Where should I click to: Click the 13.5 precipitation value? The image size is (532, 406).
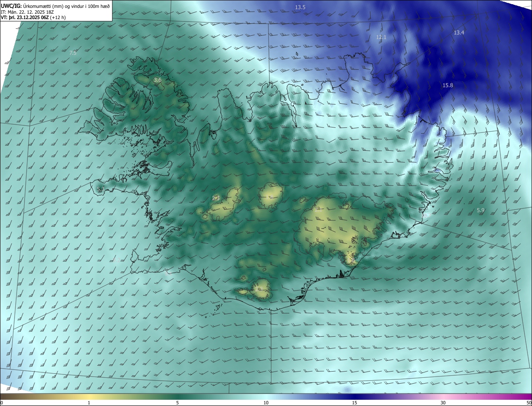tap(300, 7)
